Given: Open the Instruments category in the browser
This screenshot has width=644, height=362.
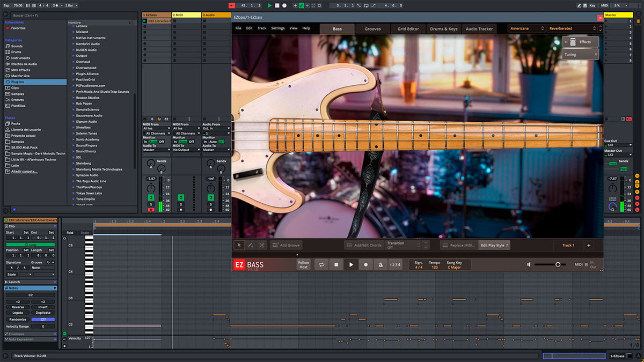Looking at the screenshot, I should click(20, 58).
